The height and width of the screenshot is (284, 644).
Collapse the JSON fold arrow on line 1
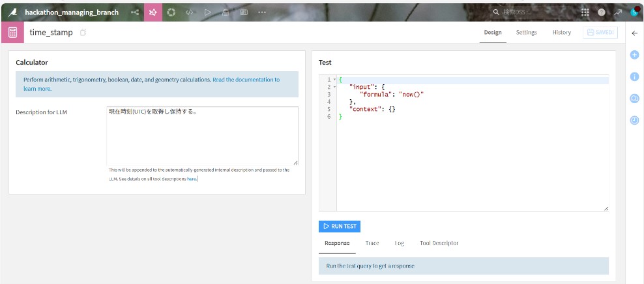pos(334,80)
